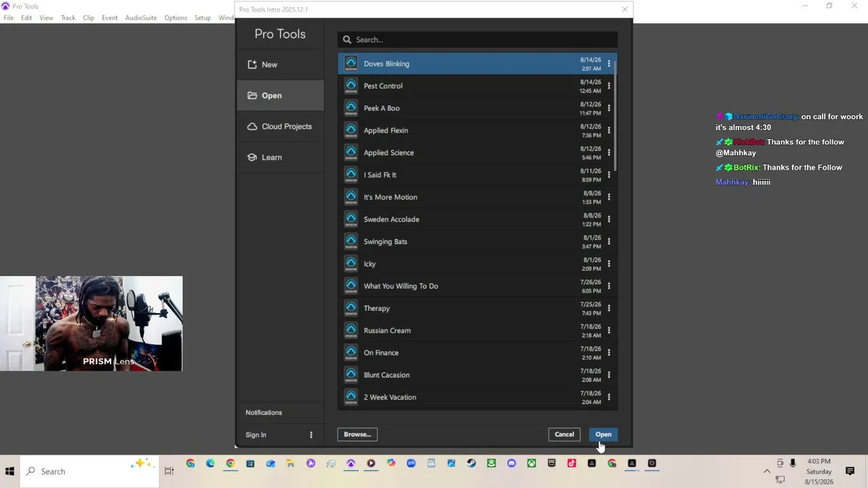The height and width of the screenshot is (488, 868).
Task: Open the options menu for Applied Science
Action: pos(609,152)
